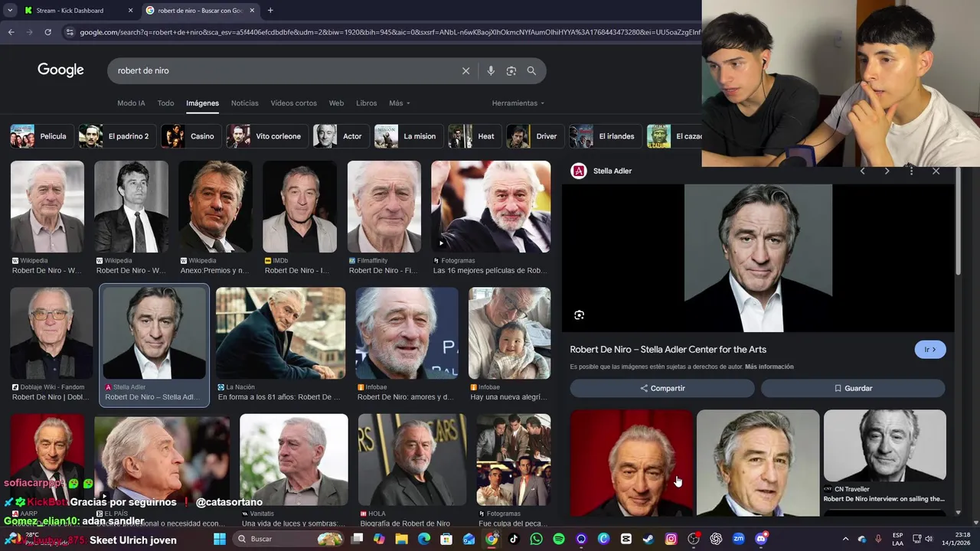This screenshot has height=551, width=980.
Task: Open the Robert De Niro – Stella Adler Center title link
Action: pos(668,350)
